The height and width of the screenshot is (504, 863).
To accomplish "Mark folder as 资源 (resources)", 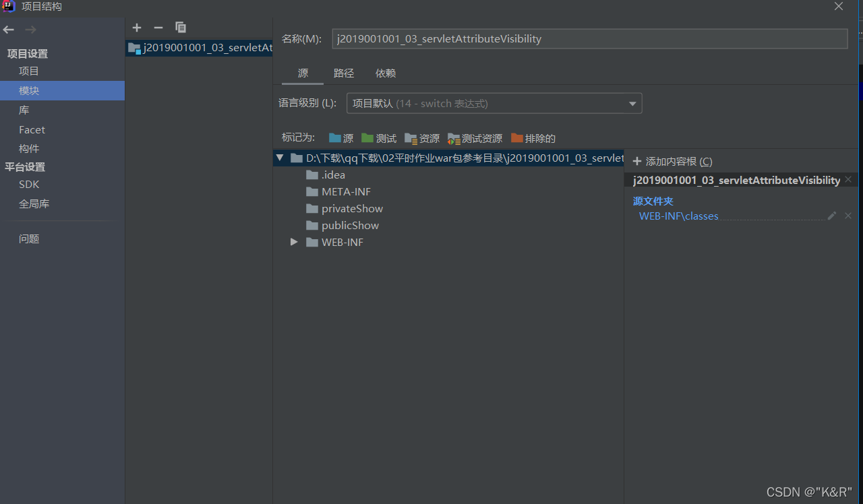I will click(422, 138).
